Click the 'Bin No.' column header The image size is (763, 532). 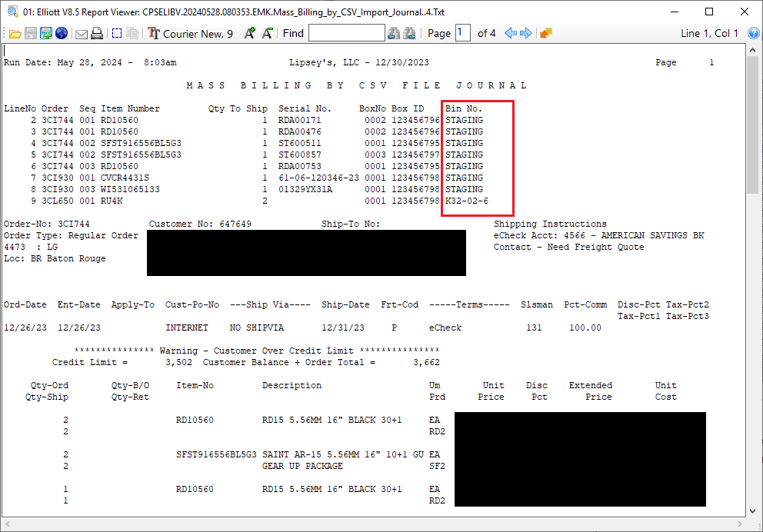coord(463,108)
